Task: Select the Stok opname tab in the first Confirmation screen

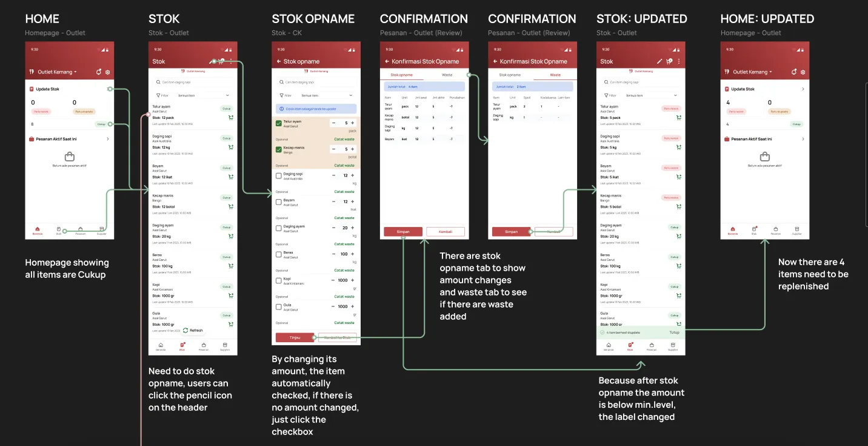Action: 402,75
